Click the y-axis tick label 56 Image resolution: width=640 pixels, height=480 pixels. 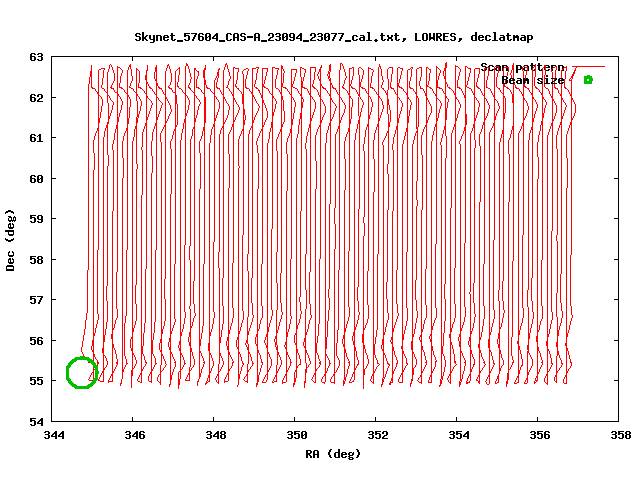36,340
